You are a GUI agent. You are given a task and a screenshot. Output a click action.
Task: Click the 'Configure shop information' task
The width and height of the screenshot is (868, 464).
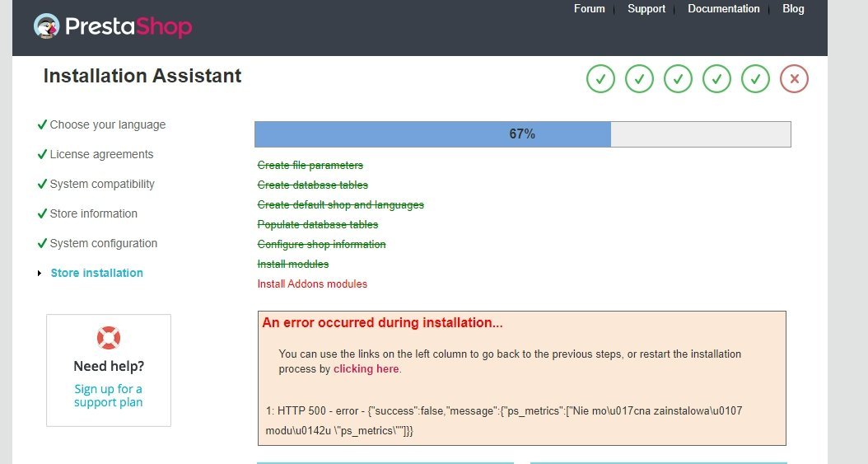322,244
